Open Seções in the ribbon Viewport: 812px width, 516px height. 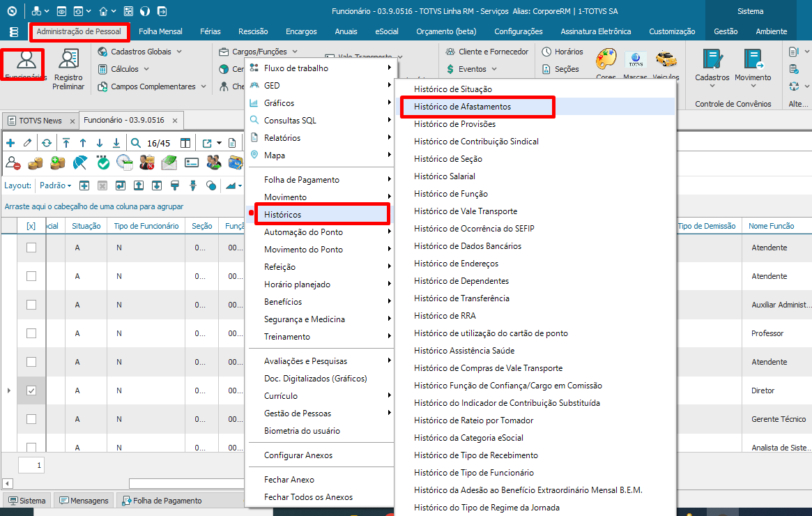(560, 69)
